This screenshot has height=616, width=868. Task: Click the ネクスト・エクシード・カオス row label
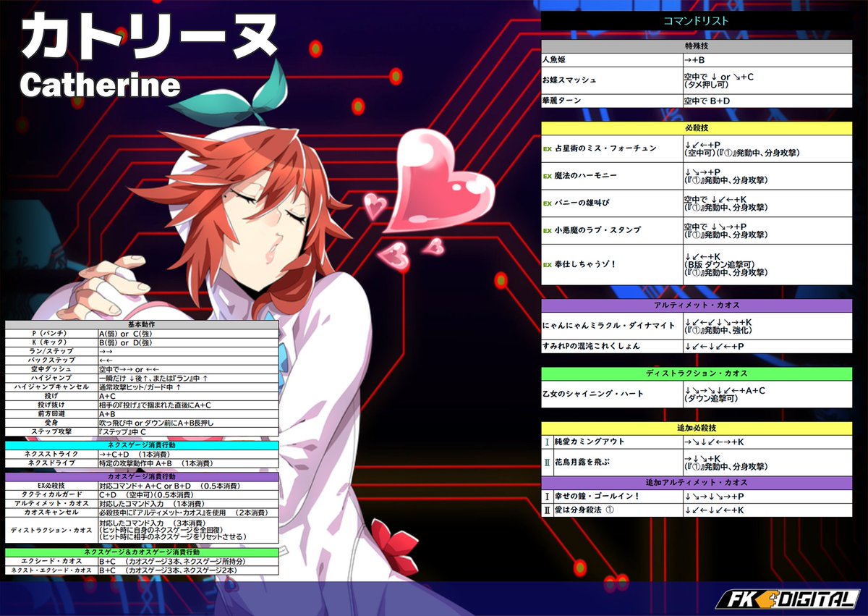[51, 570]
